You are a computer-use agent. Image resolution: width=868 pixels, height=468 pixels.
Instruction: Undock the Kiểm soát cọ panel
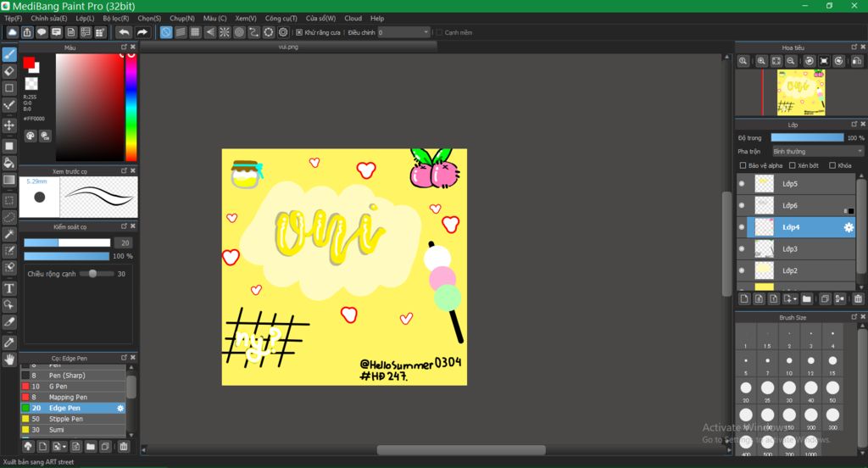[x=124, y=226]
